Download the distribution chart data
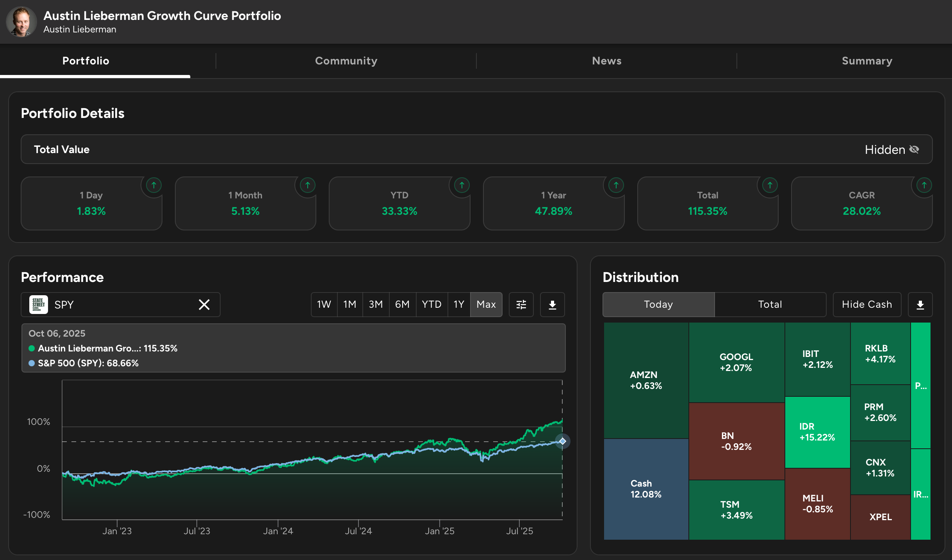The image size is (952, 560). pyautogui.click(x=920, y=305)
